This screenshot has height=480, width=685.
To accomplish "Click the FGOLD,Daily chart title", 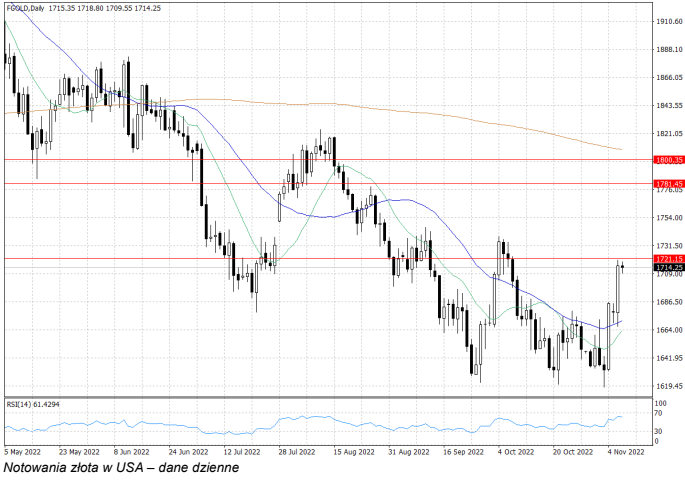I will [30, 8].
